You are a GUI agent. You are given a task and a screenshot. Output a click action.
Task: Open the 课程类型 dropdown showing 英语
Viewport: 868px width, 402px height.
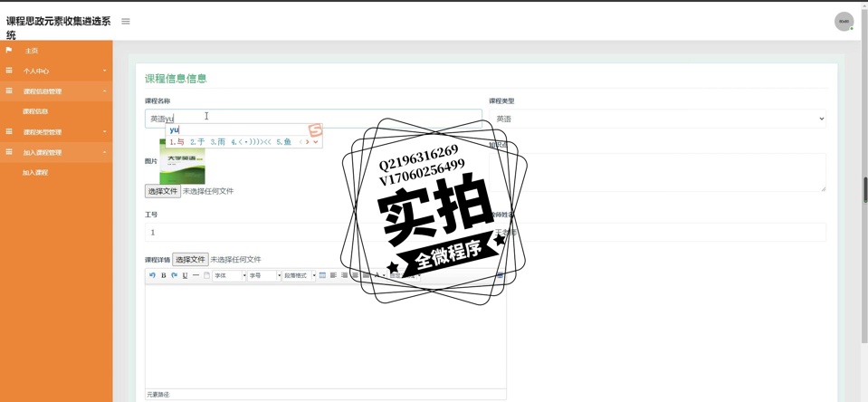click(657, 119)
